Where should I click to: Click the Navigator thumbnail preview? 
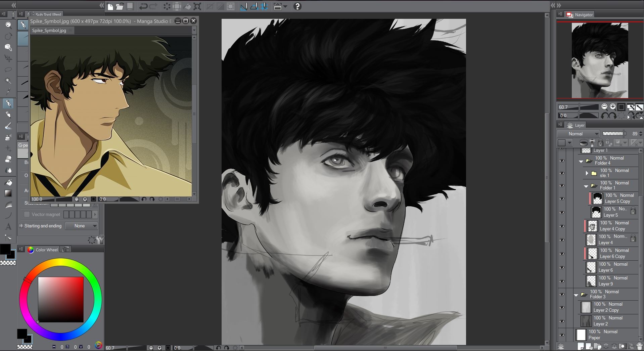pos(600,60)
